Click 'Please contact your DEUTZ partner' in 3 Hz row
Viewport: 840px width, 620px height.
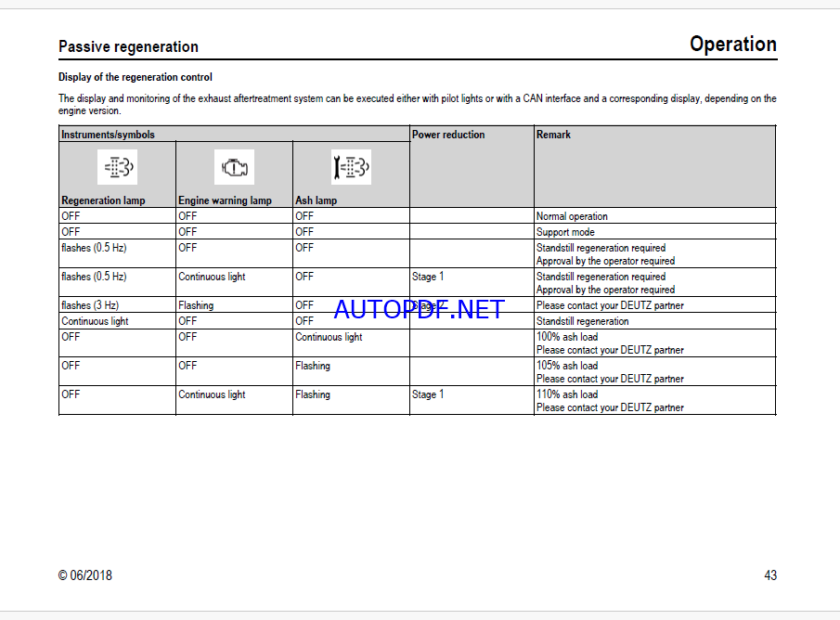click(610, 305)
